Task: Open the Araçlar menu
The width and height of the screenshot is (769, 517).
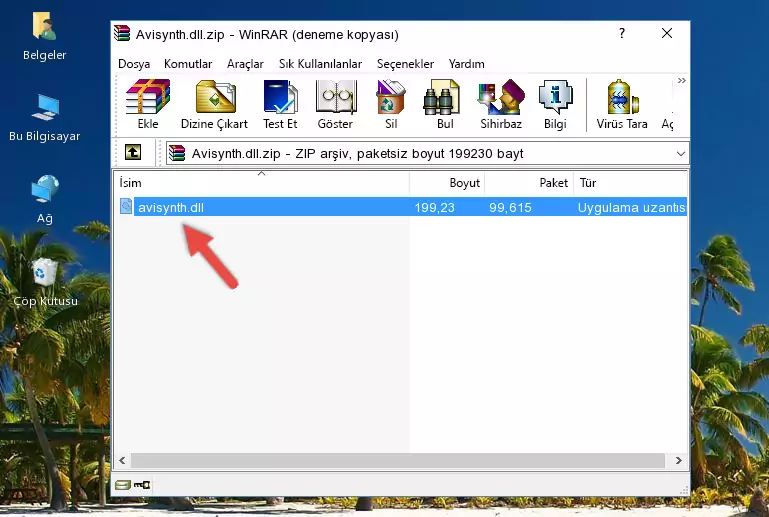Action: pos(245,64)
